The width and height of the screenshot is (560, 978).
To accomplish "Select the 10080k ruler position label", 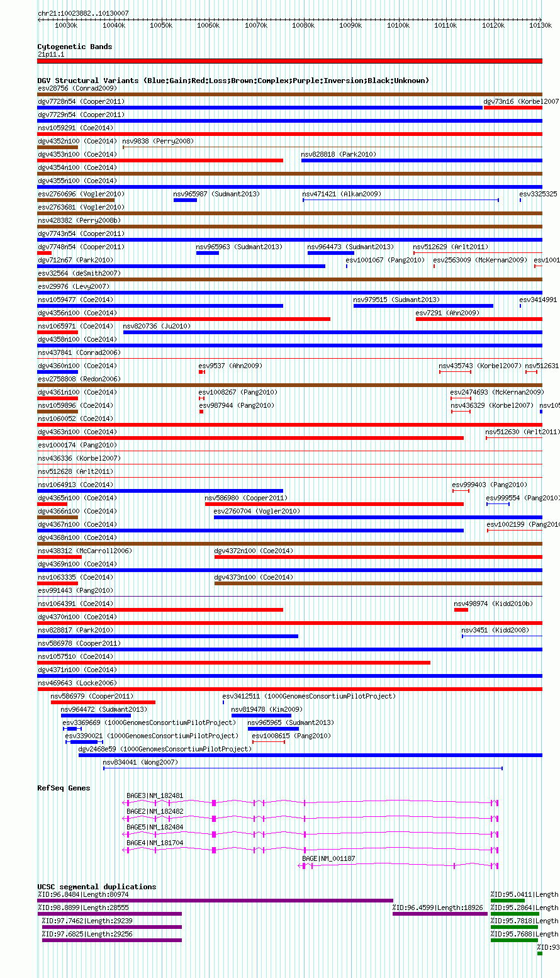I will point(303,26).
